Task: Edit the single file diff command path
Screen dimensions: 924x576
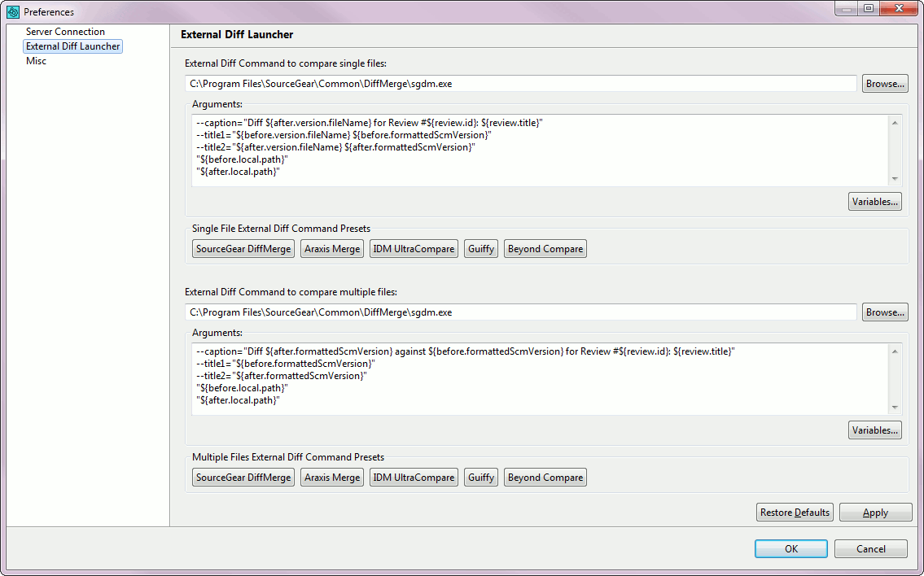Action: [521, 83]
